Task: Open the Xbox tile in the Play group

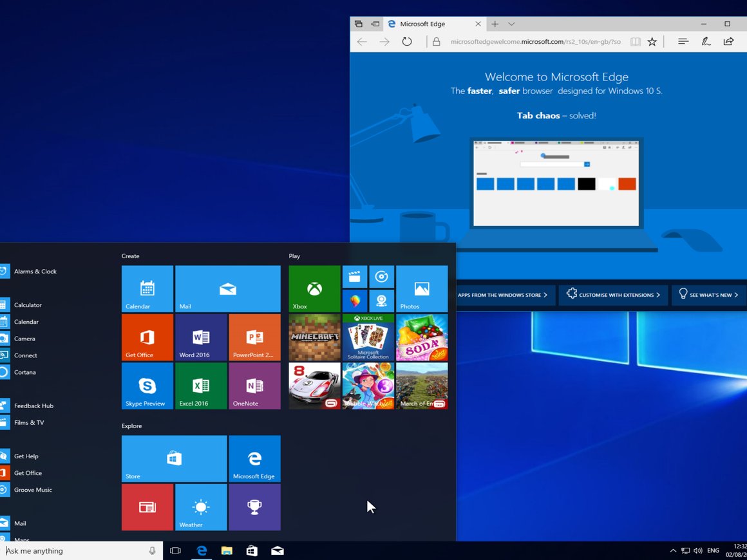Action: (x=314, y=288)
